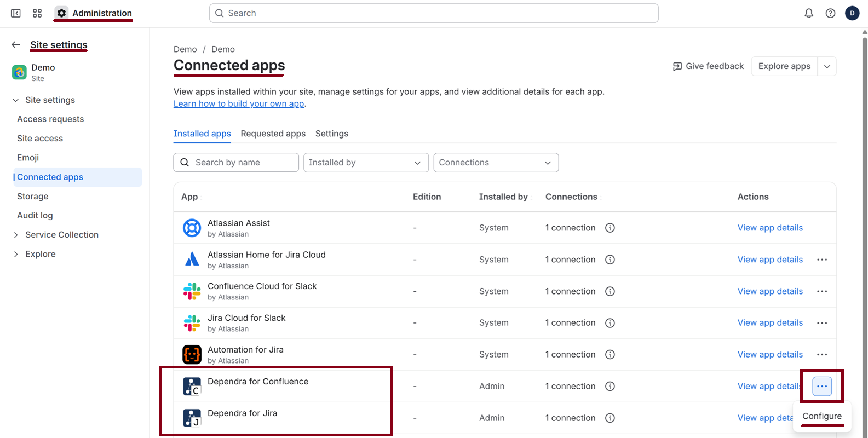Click the Jira Cloud for Slack icon
The width and height of the screenshot is (868, 438).
(192, 323)
